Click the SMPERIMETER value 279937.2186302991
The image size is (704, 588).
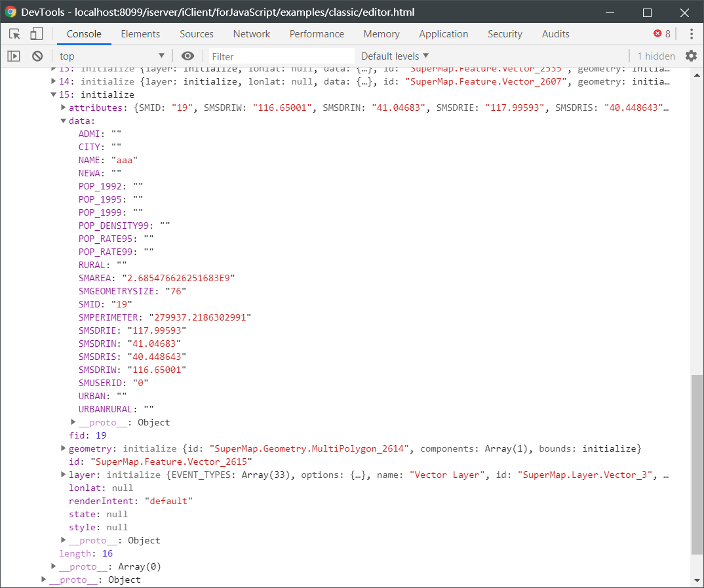(200, 317)
